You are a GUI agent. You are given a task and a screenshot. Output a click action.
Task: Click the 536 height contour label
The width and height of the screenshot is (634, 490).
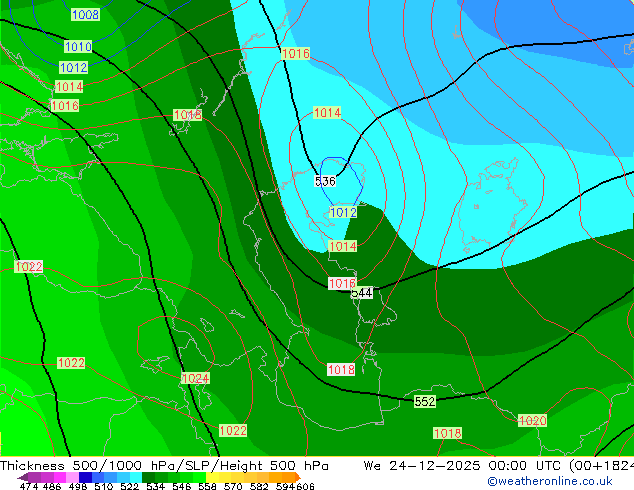pos(325,181)
